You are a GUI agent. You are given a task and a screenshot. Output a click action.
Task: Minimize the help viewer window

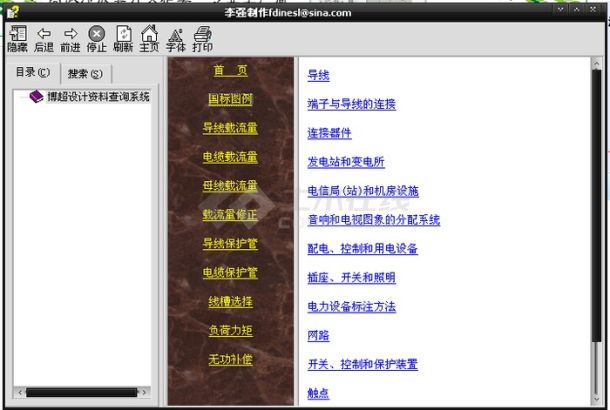click(x=560, y=9)
